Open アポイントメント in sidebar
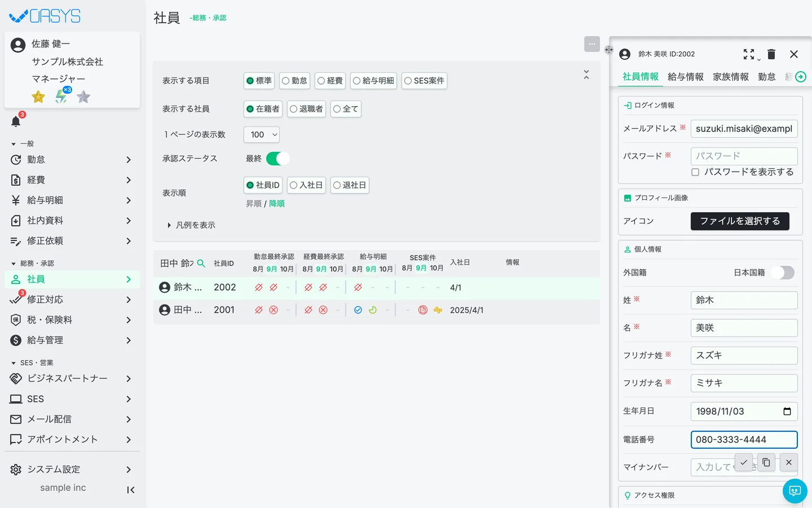Image resolution: width=812 pixels, height=508 pixels. (72, 440)
